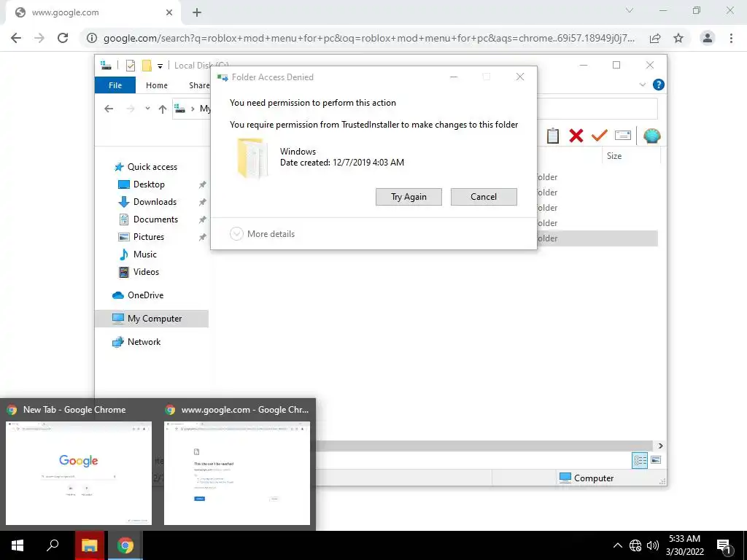The width and height of the screenshot is (747, 560).
Task: Click the File Explorer Help icon
Action: tap(659, 85)
